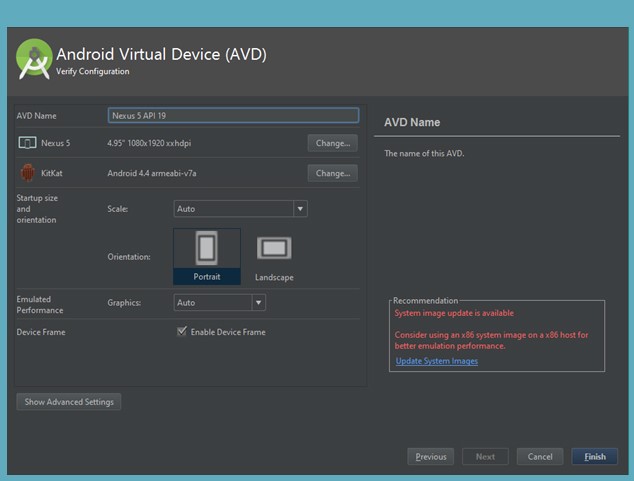
Task: Toggle the Enable Device Frame checkbox
Action: click(x=182, y=331)
